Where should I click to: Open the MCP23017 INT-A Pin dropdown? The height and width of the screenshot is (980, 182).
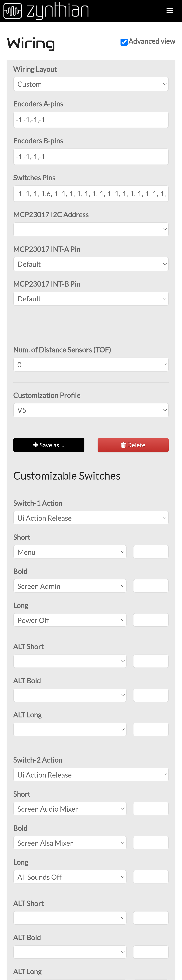click(x=91, y=264)
